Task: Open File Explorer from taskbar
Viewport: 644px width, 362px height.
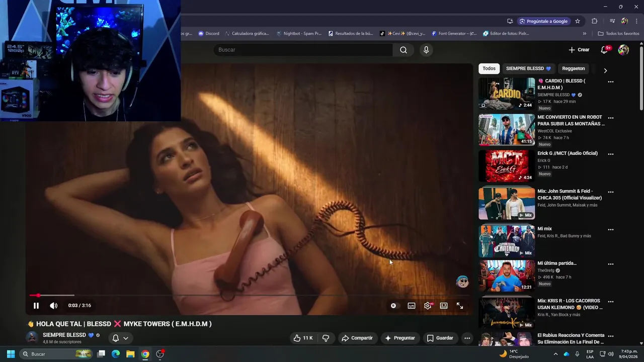Action: (x=130, y=354)
